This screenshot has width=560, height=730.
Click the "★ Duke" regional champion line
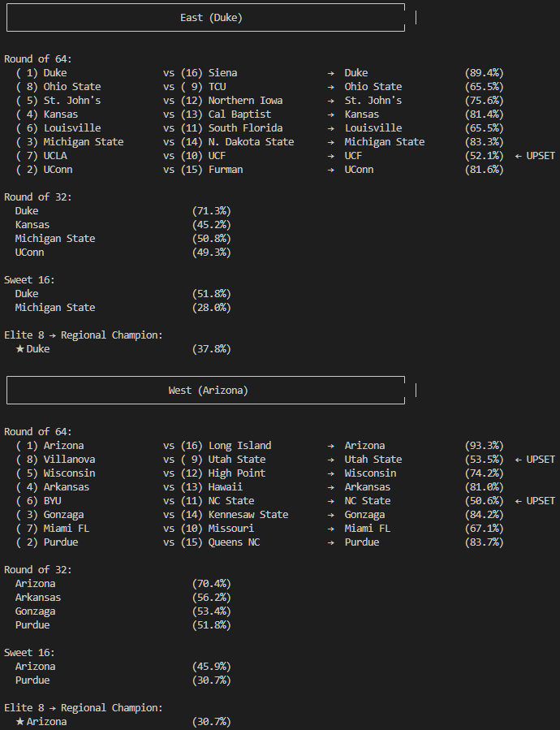pyautogui.click(x=32, y=348)
